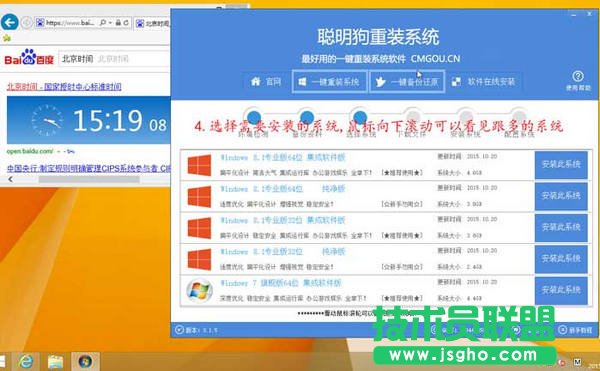Open the 官网 home tab
The height and width of the screenshot is (371, 600).
pos(266,81)
